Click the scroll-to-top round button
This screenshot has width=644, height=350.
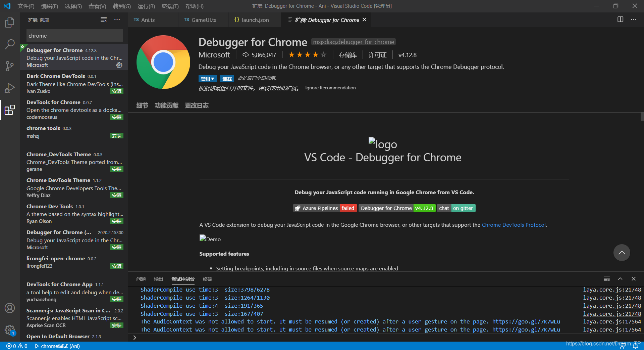click(x=622, y=253)
